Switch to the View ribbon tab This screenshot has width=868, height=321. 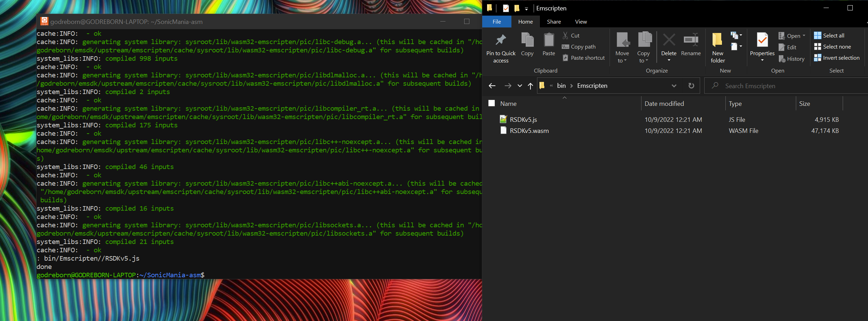(581, 22)
